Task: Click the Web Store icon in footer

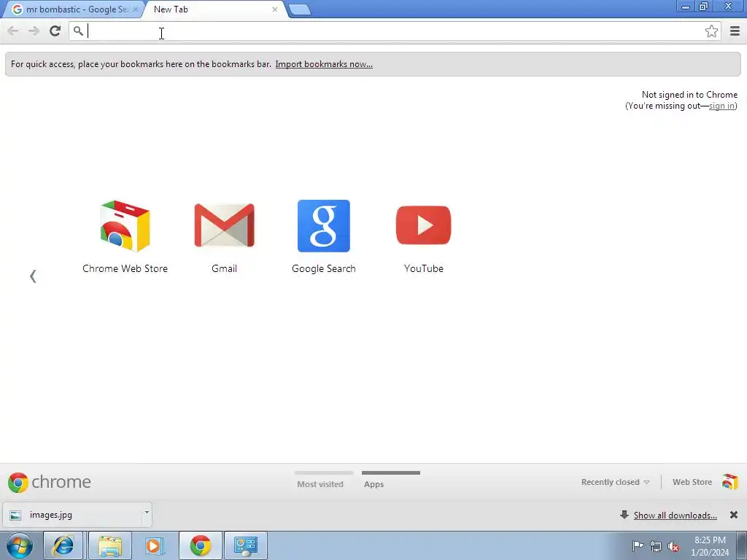Action: (729, 482)
